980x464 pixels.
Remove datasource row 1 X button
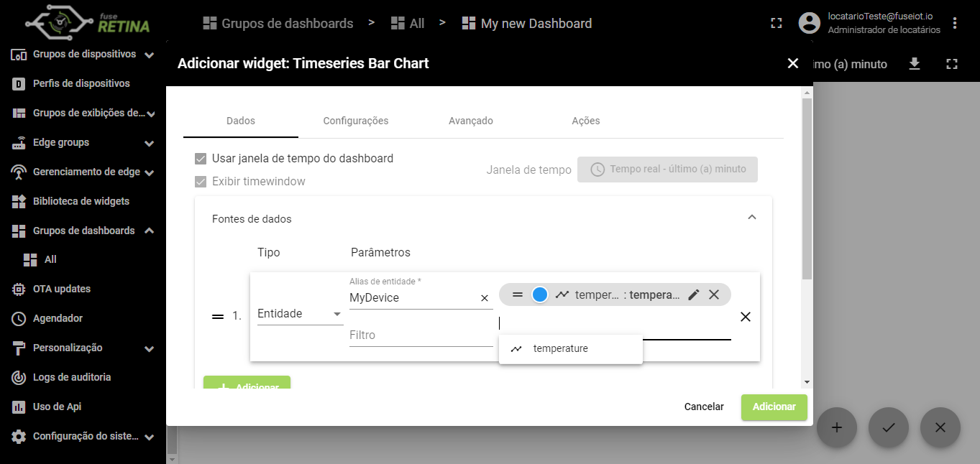746,317
